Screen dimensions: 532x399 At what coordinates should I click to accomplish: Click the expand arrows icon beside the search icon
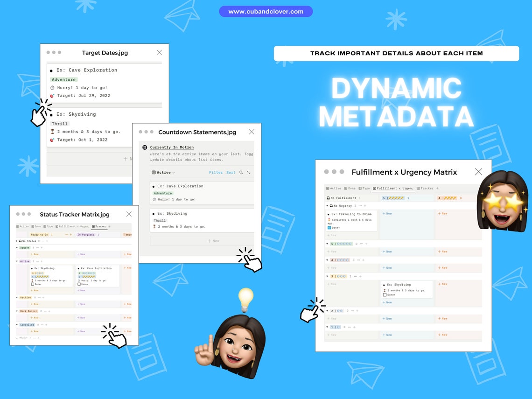tap(248, 172)
